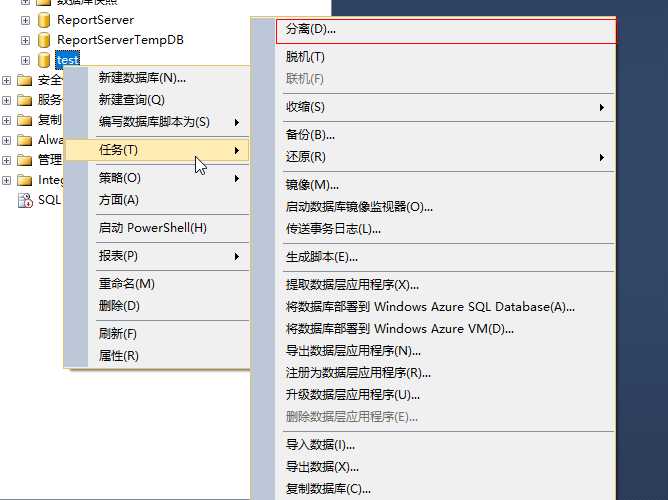Open the 收缩(S) submenu
668x500 pixels.
click(434, 107)
